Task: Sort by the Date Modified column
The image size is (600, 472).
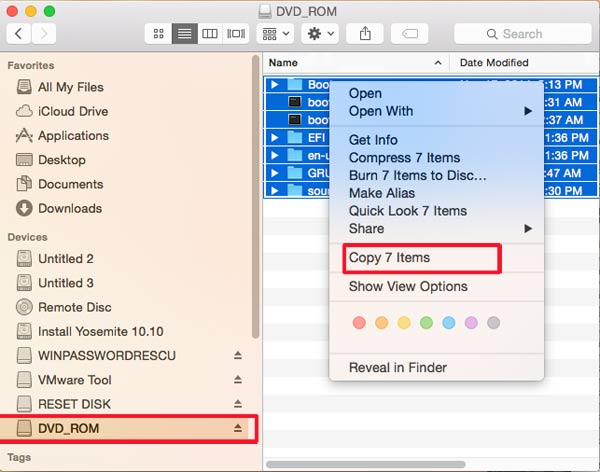Action: pos(523,63)
